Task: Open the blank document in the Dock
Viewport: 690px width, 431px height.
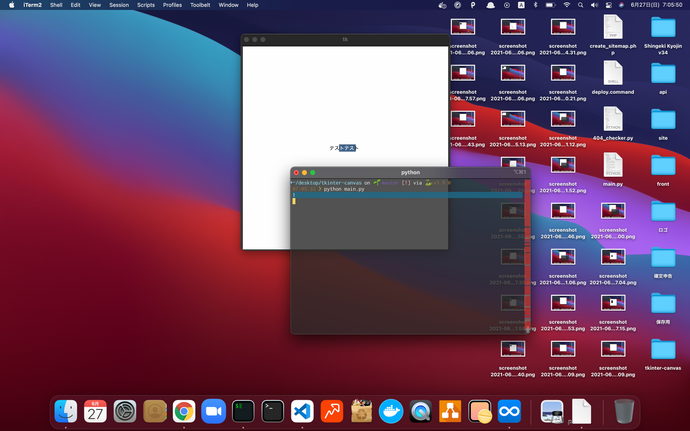Action: click(x=581, y=411)
